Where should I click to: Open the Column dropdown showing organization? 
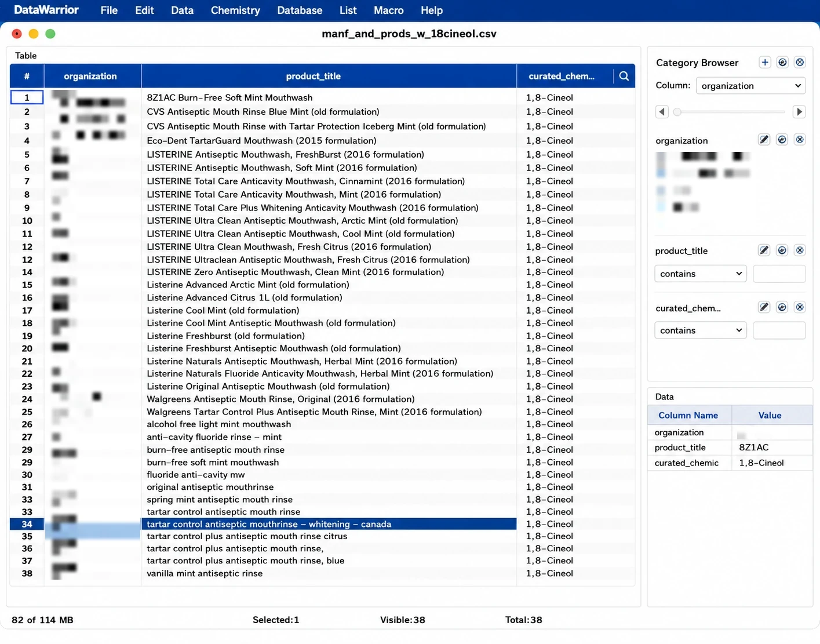click(x=750, y=86)
